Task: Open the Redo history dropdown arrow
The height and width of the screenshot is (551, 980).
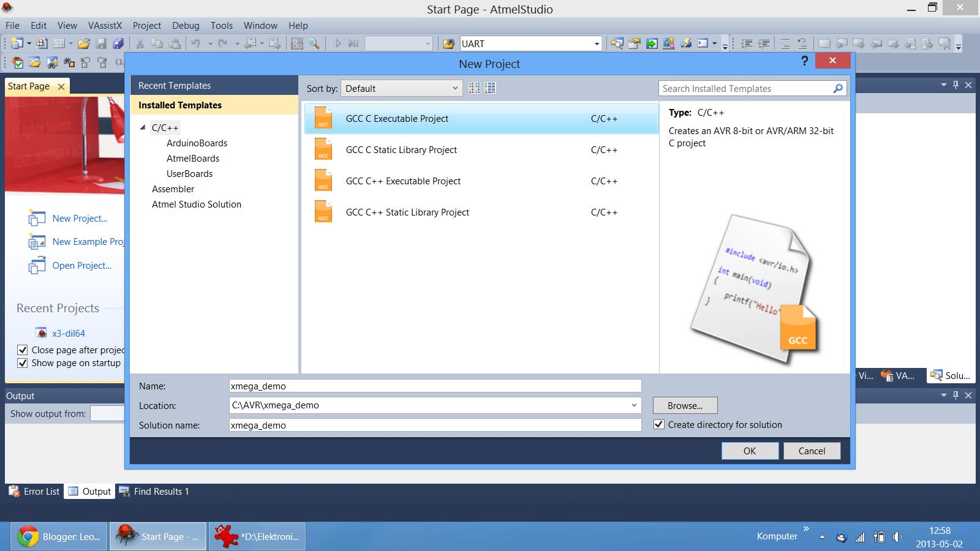Action: pos(236,43)
